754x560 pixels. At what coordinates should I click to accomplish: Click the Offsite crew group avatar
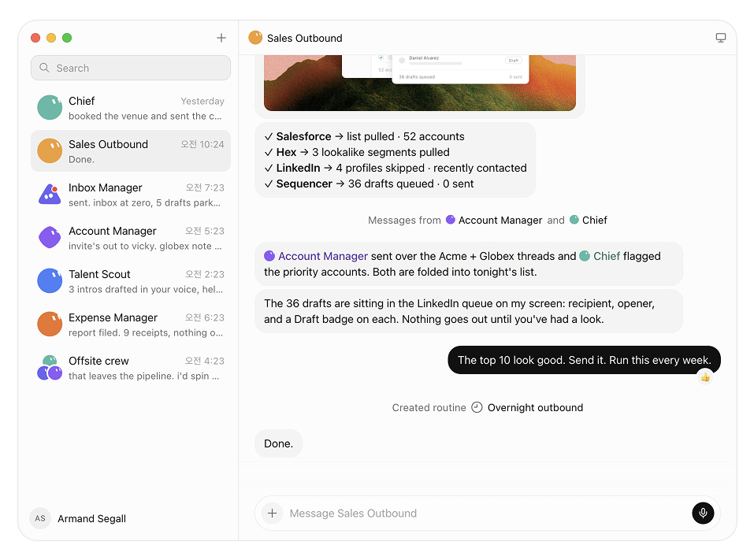(50, 368)
